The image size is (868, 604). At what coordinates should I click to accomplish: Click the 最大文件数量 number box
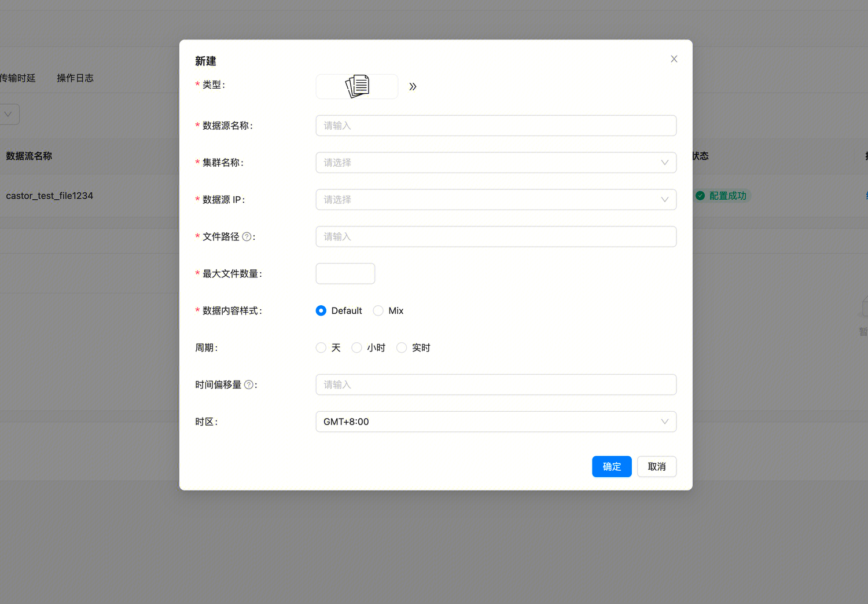[x=345, y=274]
